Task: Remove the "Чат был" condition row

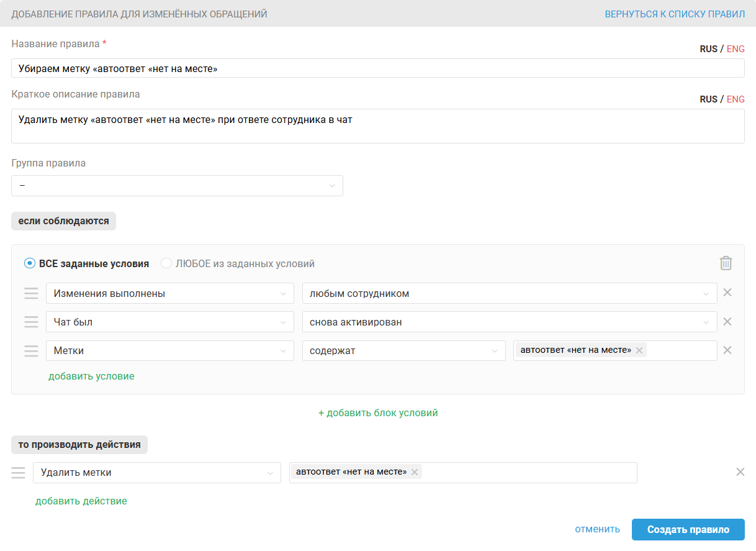Action: [727, 321]
